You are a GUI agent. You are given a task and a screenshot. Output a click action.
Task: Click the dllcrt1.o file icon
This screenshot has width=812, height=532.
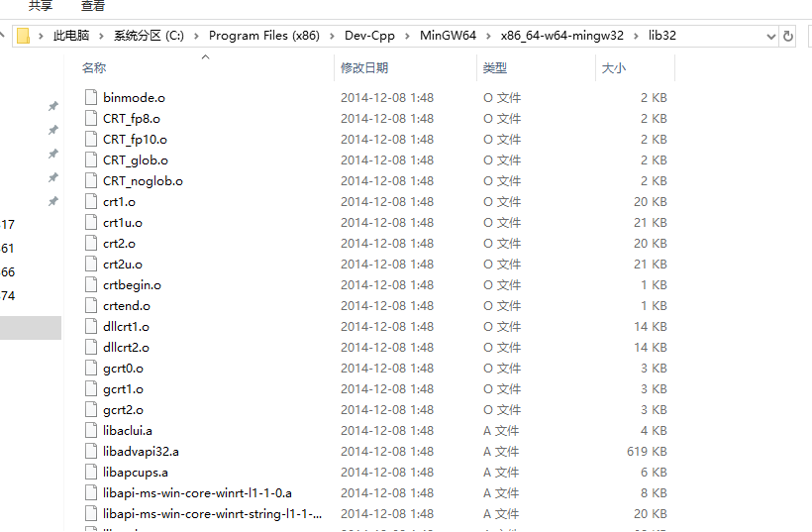(90, 327)
